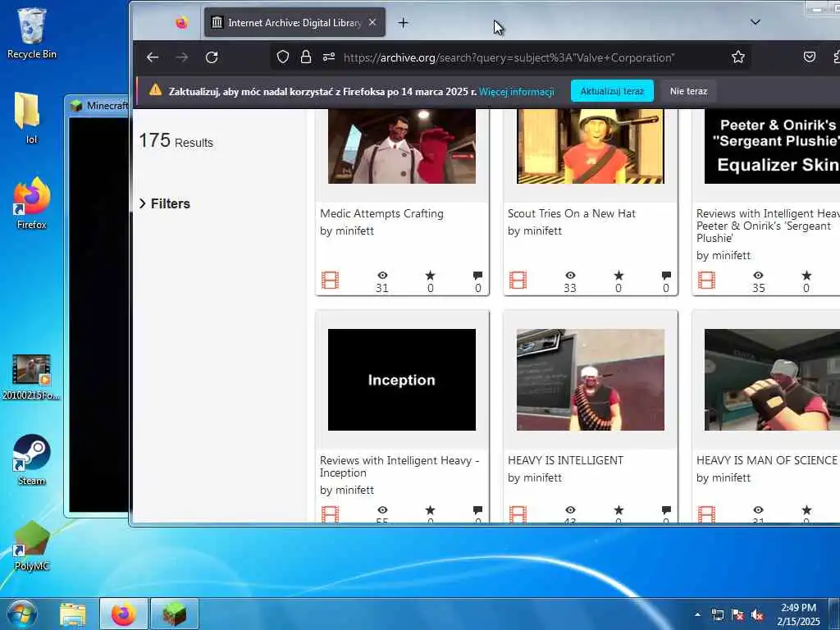Click views eye icon on Scout Tries On card

coord(570,276)
